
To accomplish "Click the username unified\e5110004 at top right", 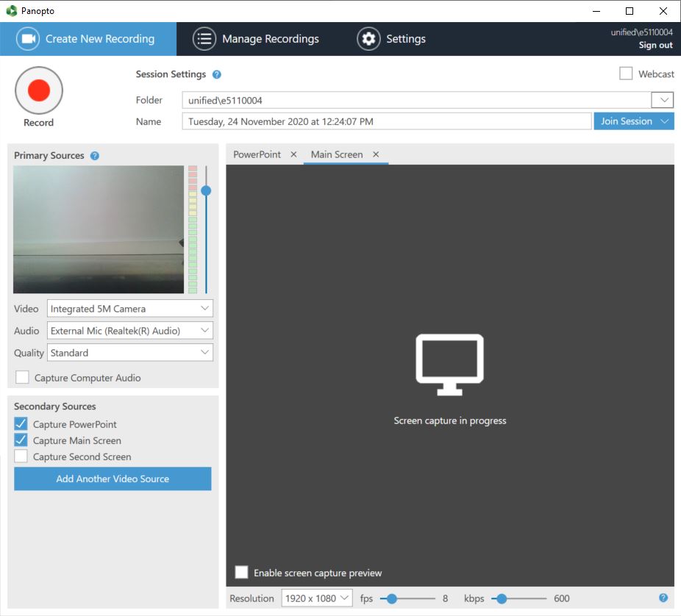I will click(x=641, y=32).
